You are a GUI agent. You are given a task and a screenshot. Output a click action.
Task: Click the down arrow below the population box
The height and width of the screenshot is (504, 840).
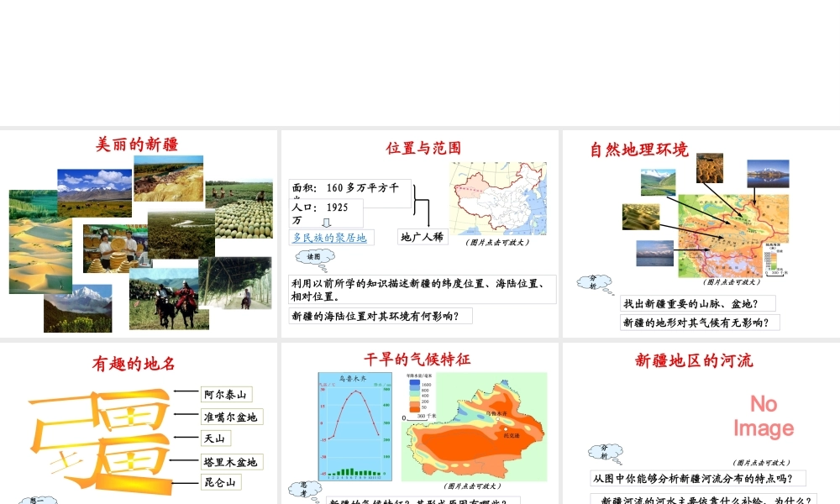326,223
